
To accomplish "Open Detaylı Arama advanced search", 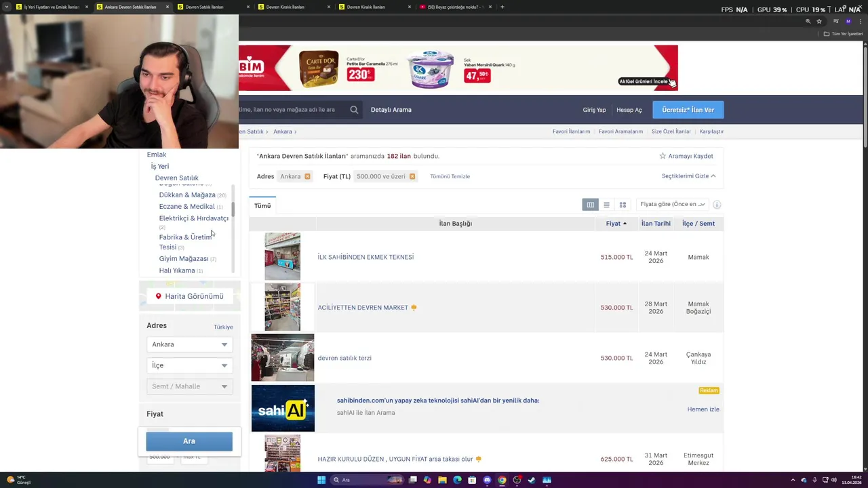I will click(x=391, y=110).
